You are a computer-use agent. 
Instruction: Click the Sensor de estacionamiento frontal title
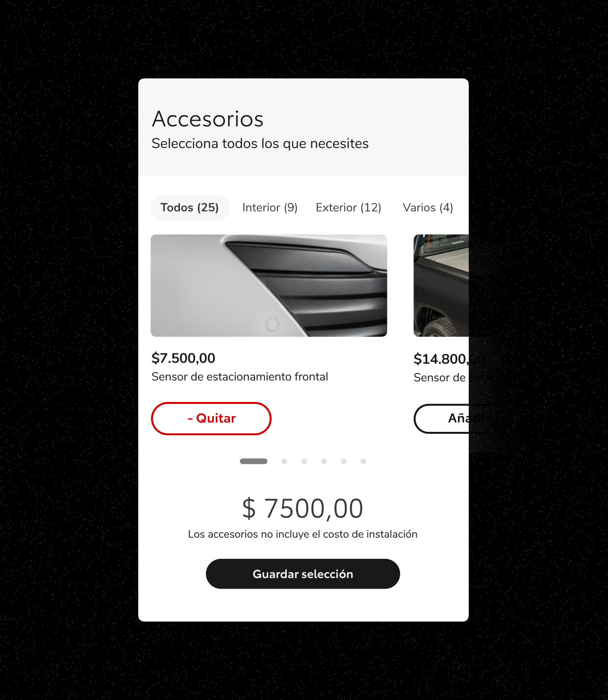(x=240, y=377)
